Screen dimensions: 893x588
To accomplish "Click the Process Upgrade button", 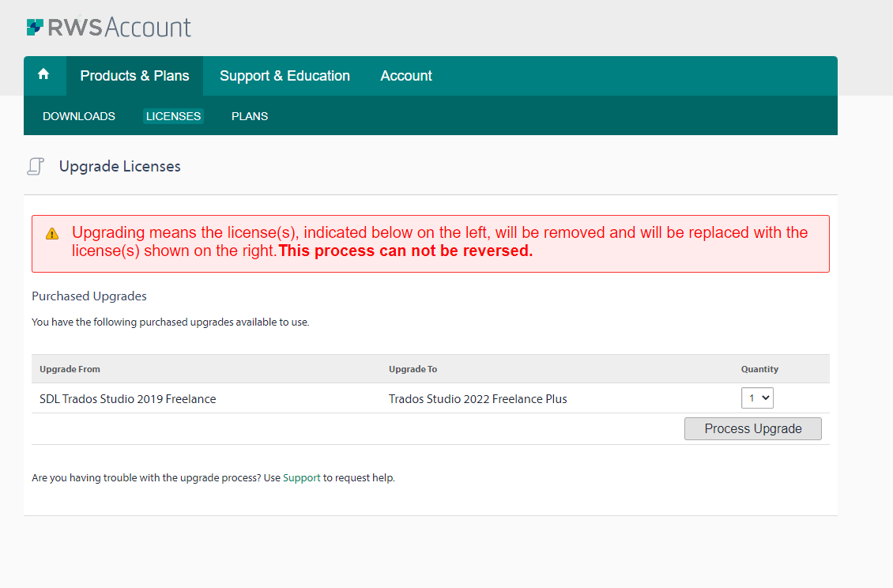I will [x=752, y=428].
